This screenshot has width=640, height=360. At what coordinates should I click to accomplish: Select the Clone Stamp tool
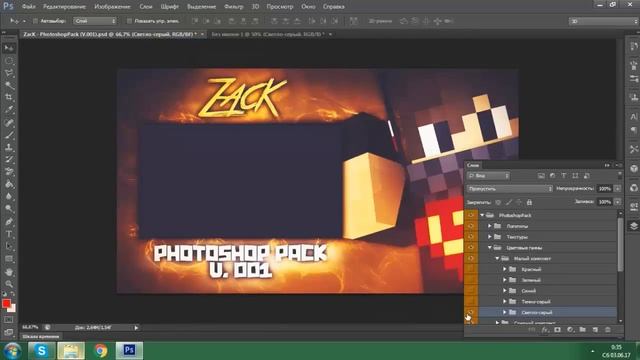[x=9, y=147]
